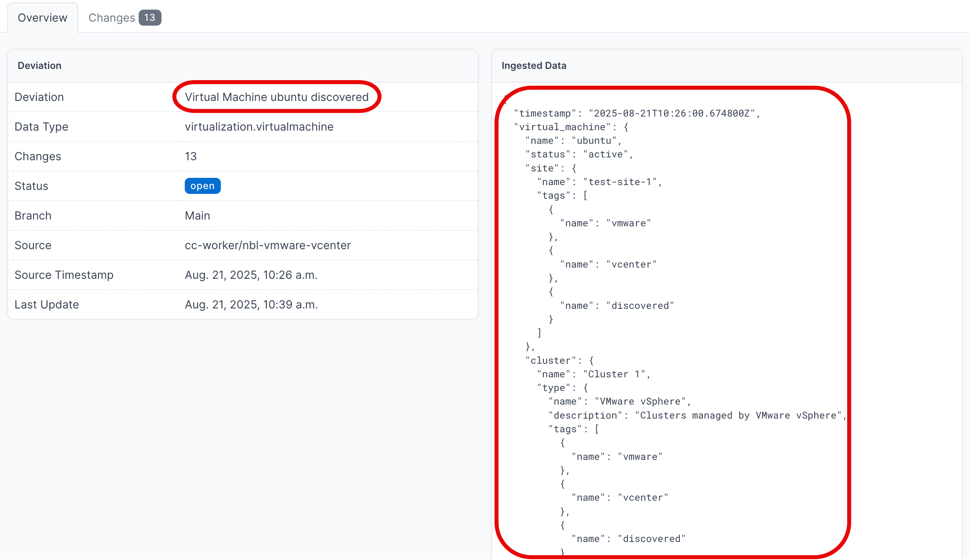
Task: Click the Main branch value
Action: click(x=197, y=216)
